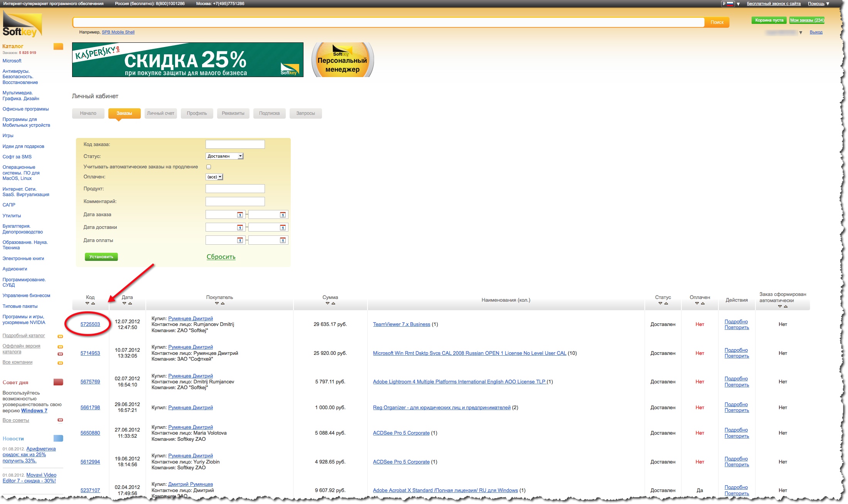This screenshot has height=504, width=848.
Task: Switch to the Реквизиты tab
Action: tap(233, 113)
